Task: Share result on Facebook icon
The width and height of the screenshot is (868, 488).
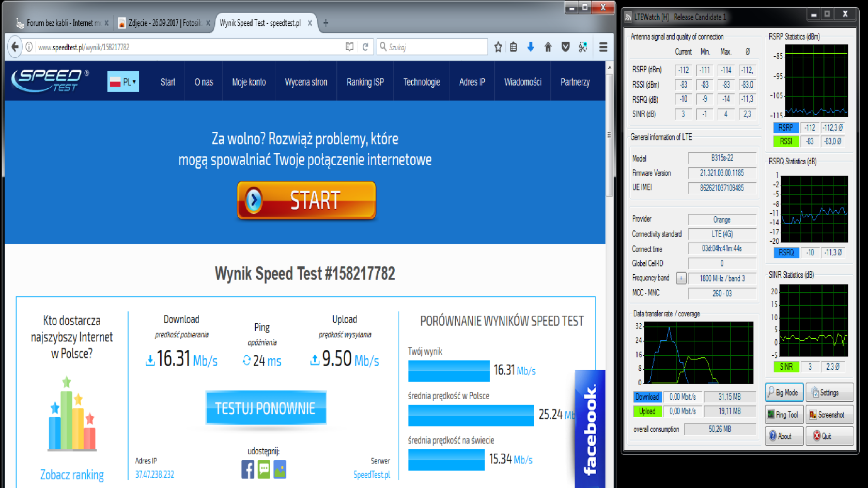Action: (247, 469)
